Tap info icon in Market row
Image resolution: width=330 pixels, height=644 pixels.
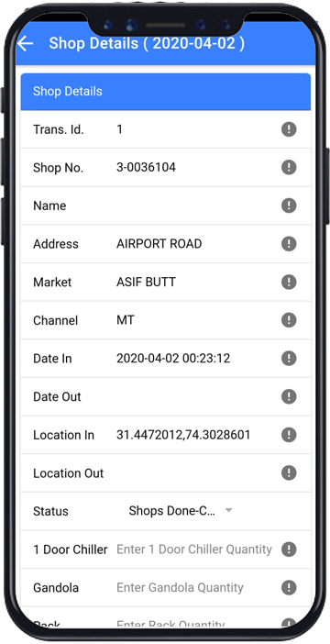tap(289, 283)
